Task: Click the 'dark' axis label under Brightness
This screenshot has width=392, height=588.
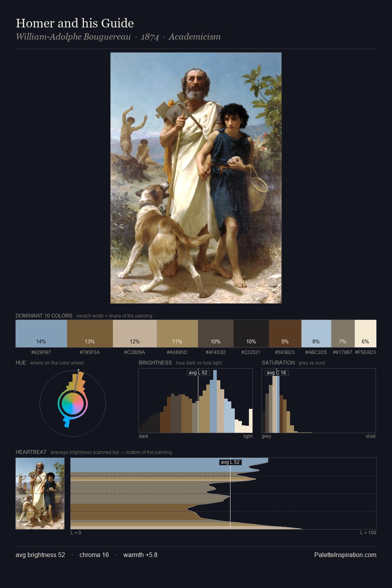Action: tap(143, 436)
